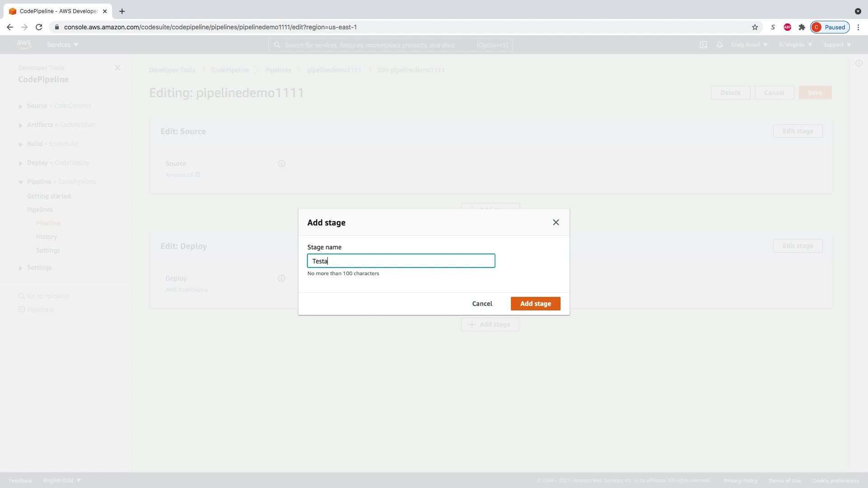
Task: Open the Support dropdown menu
Action: pyautogui.click(x=837, y=45)
